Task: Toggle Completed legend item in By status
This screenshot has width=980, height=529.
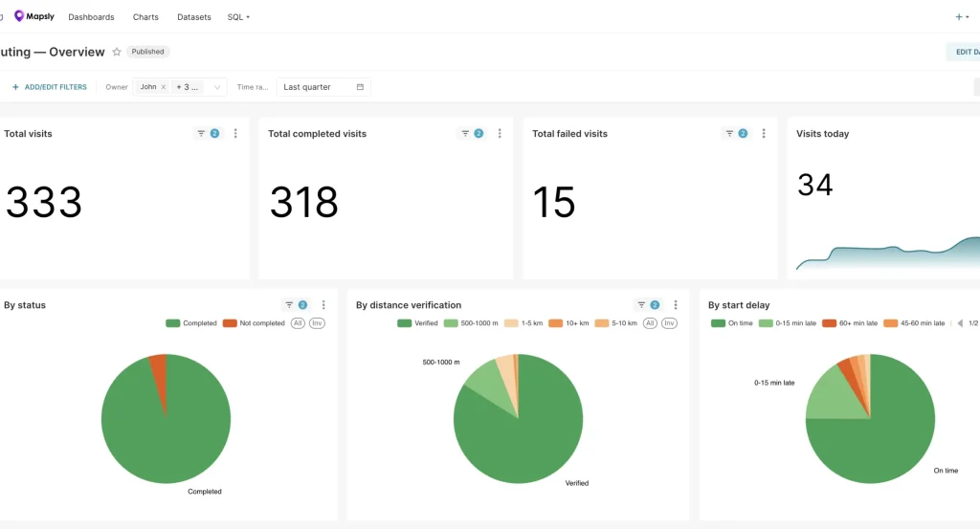Action: click(192, 323)
